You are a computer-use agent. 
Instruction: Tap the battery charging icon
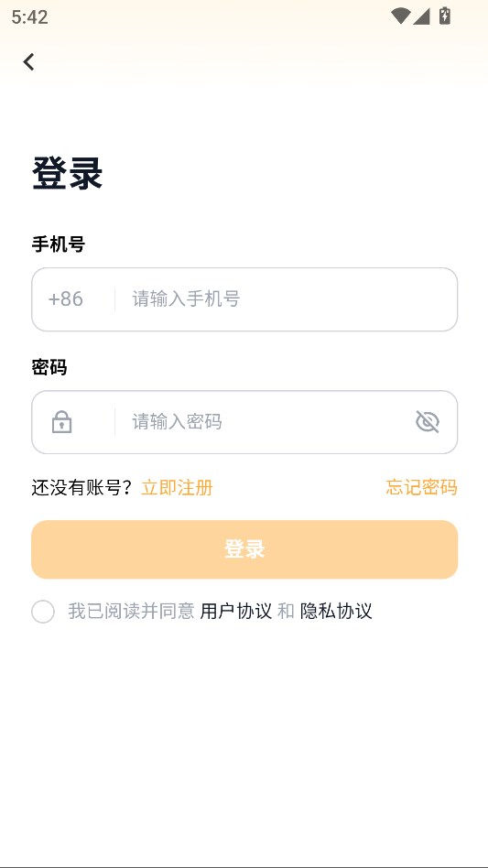(444, 16)
